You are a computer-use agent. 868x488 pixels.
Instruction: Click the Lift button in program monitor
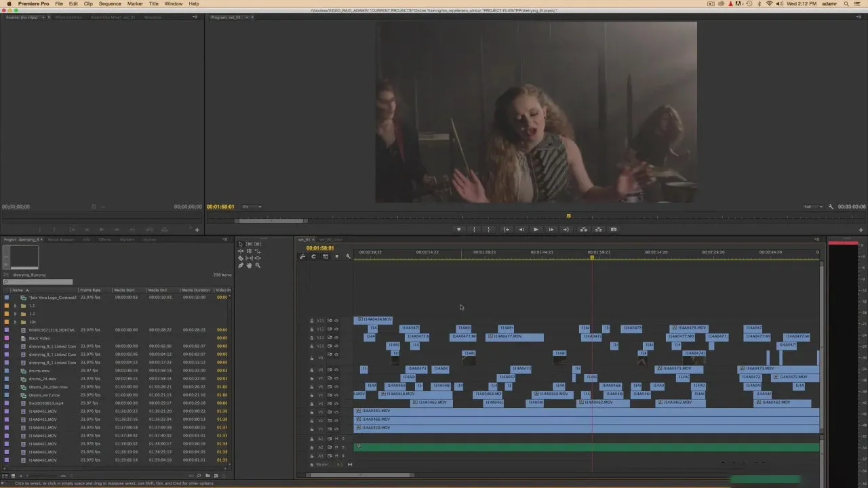point(583,229)
